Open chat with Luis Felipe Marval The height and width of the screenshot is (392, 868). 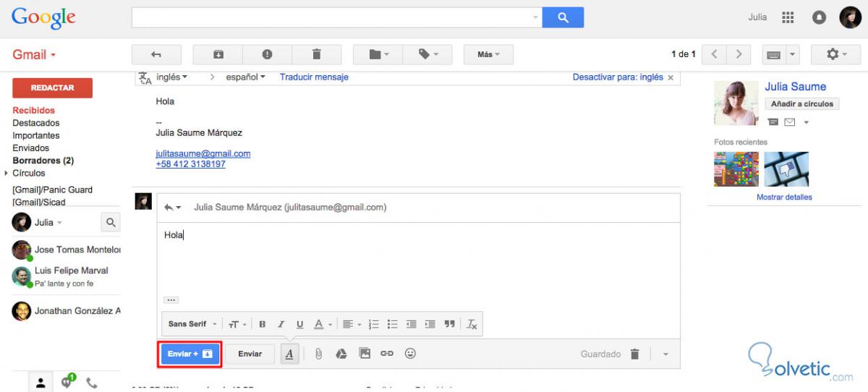click(66, 276)
